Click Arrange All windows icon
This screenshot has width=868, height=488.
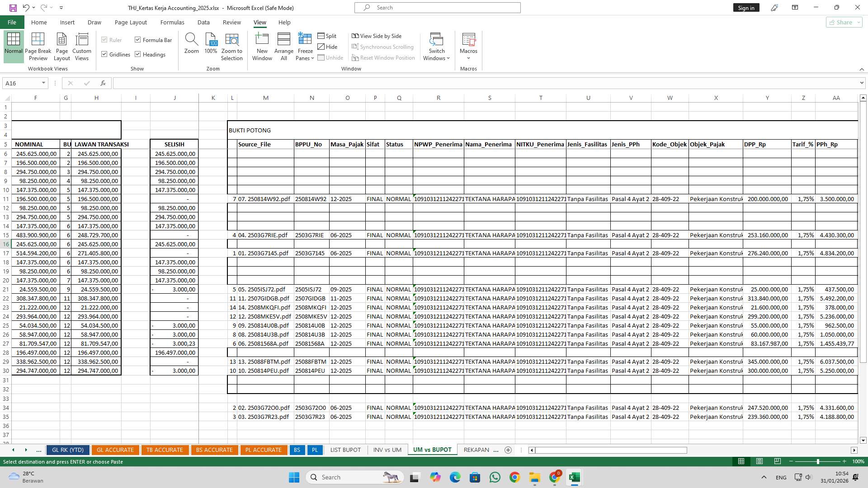click(x=283, y=45)
